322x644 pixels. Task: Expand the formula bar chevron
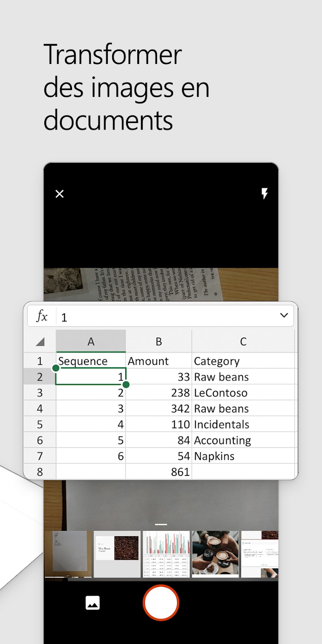(284, 315)
